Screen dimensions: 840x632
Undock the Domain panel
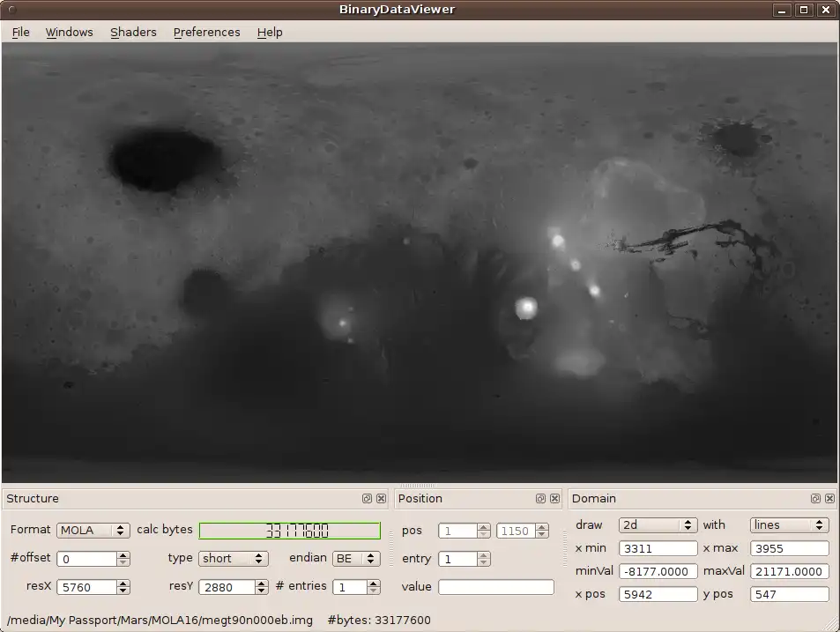(x=815, y=499)
